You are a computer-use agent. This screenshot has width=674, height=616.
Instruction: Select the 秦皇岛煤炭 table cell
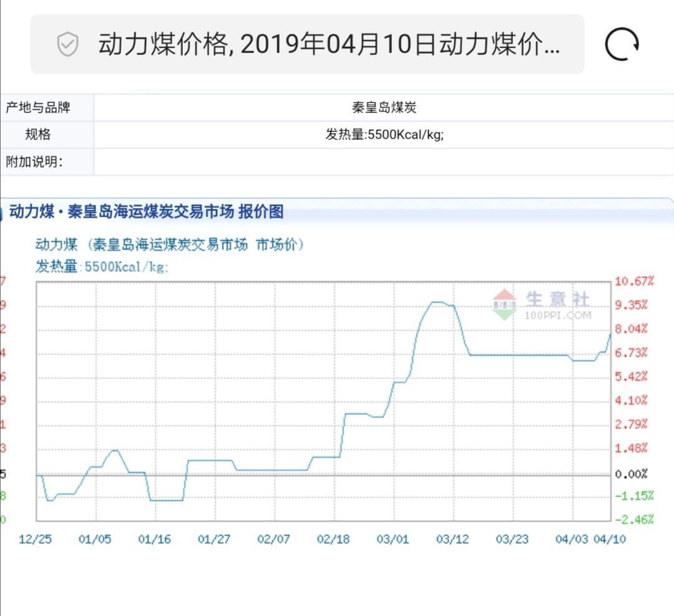[x=384, y=107]
